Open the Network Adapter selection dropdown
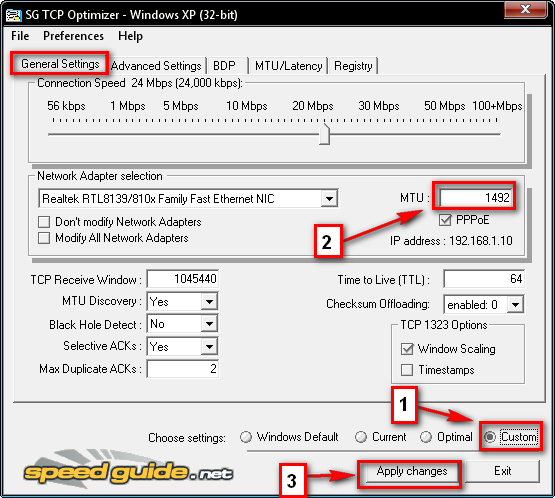This screenshot has height=498, width=555. 329,199
